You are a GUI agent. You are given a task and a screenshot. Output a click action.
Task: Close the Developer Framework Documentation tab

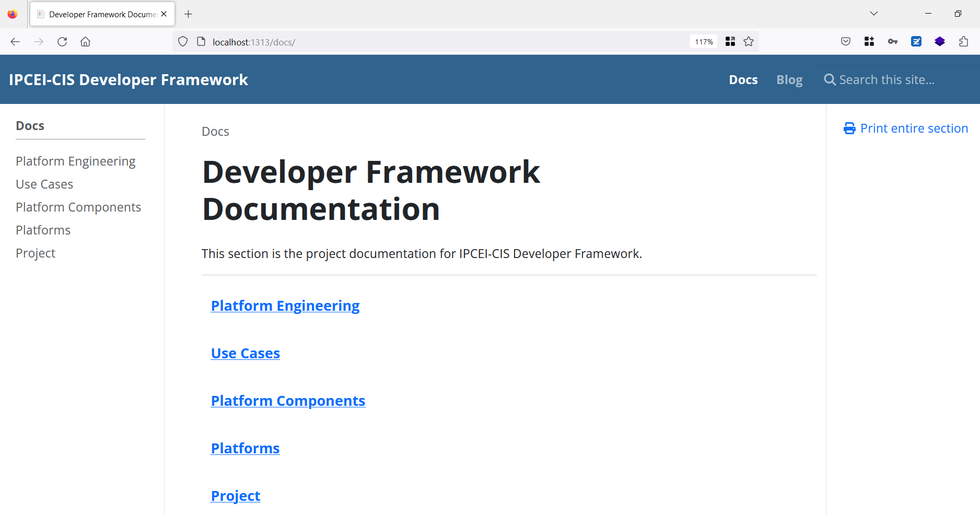tap(164, 14)
